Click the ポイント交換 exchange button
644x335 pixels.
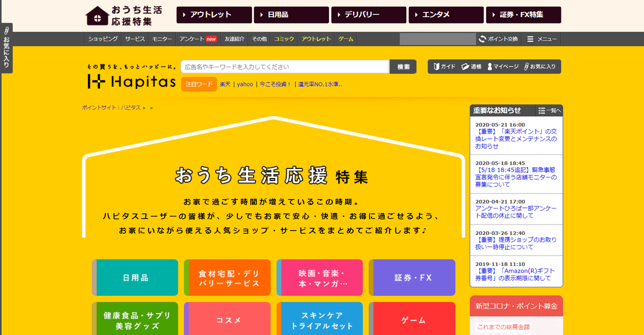(499, 39)
